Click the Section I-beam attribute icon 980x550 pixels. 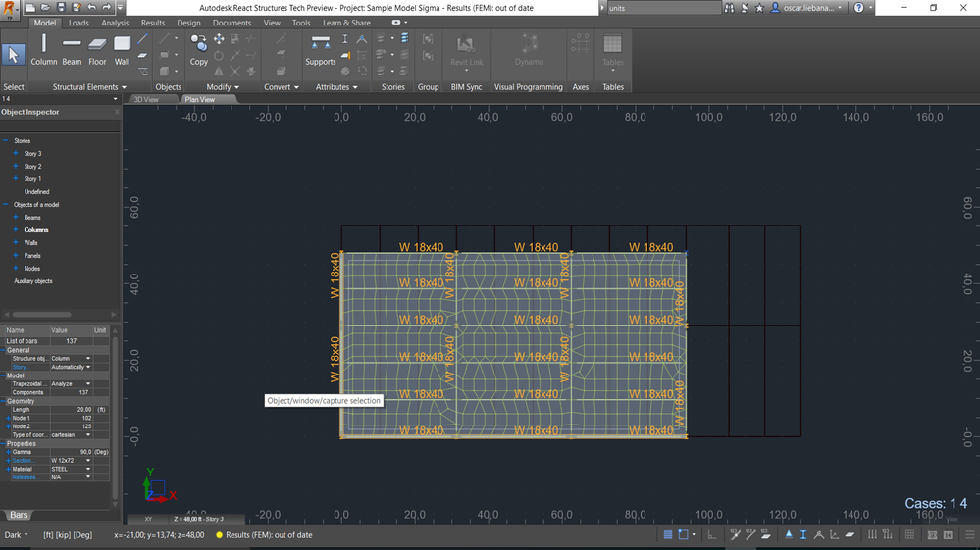345,39
